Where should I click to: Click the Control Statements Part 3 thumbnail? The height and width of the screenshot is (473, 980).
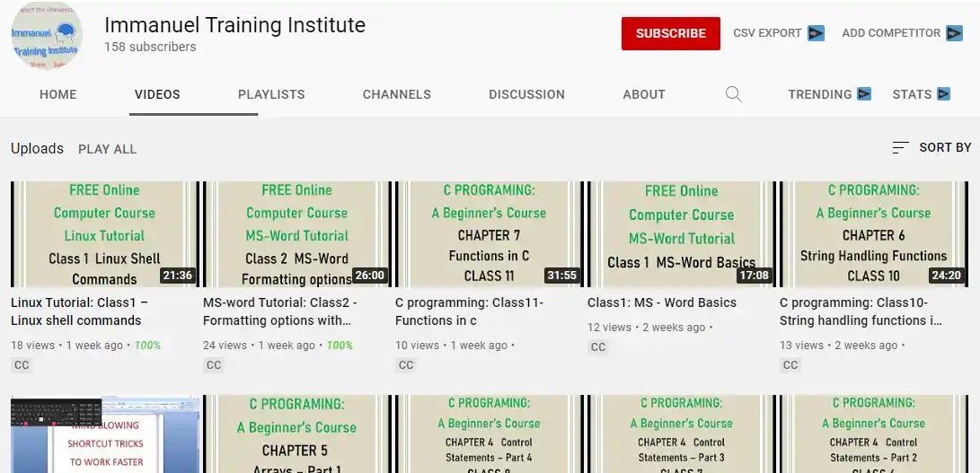pyautogui.click(x=681, y=434)
